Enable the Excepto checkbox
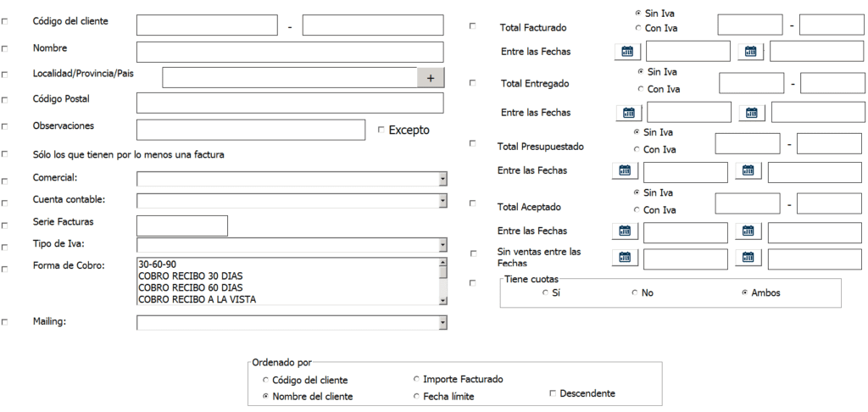 point(381,130)
